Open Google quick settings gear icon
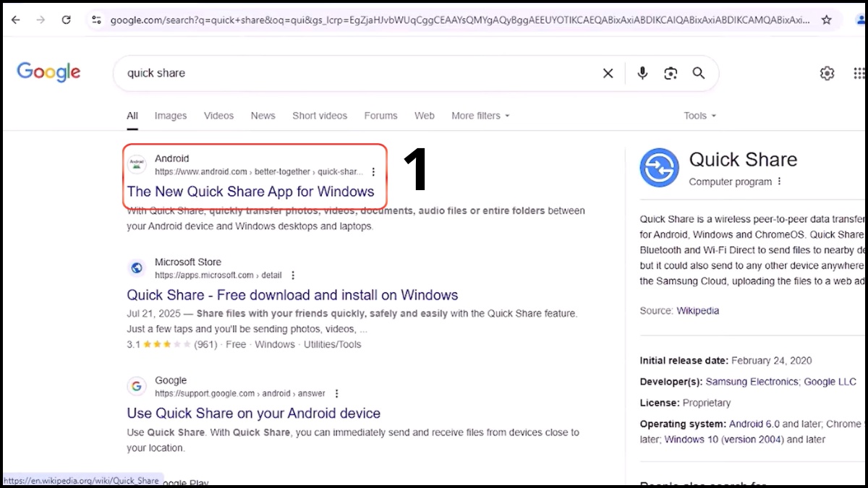The height and width of the screenshot is (488, 868). coord(827,73)
